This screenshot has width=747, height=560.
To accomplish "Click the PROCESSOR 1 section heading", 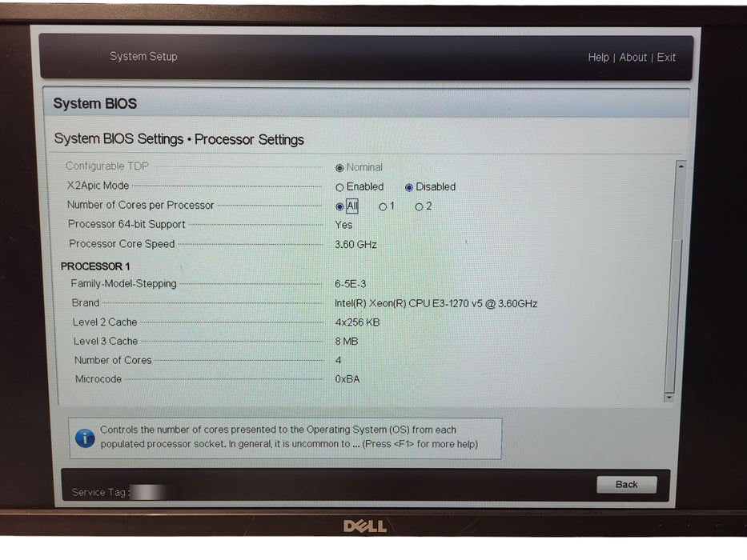I will click(x=95, y=266).
